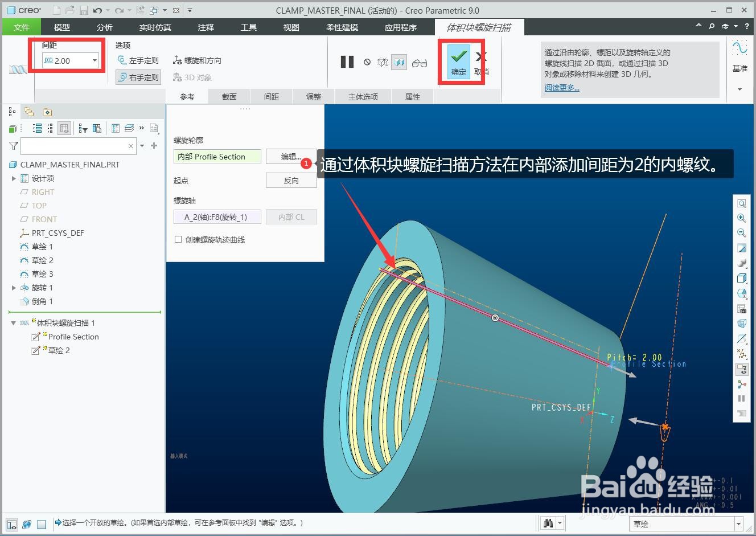Switch to the 模型 ribbon tab

click(62, 27)
